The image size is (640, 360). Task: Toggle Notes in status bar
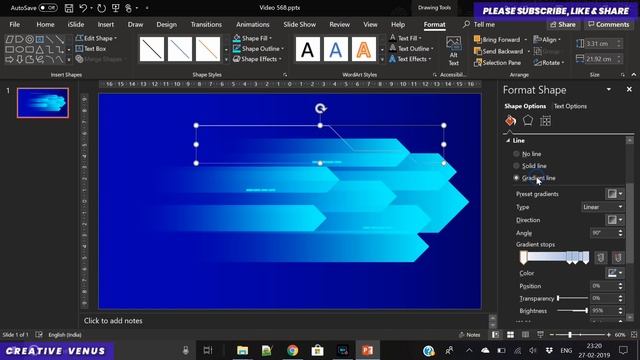click(x=470, y=335)
